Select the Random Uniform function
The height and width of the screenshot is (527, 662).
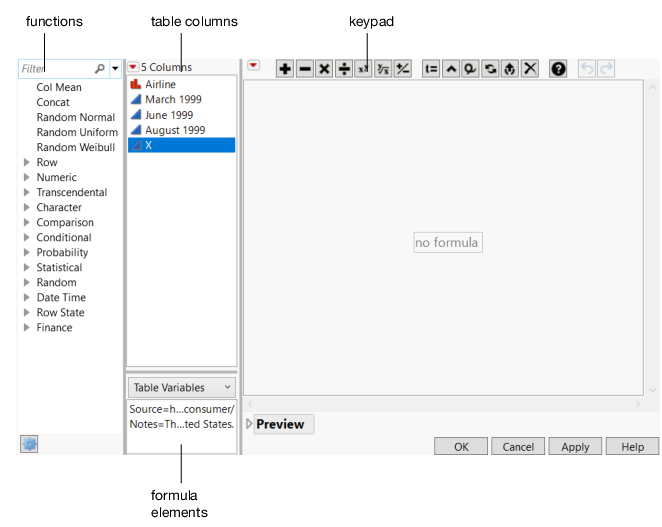(x=77, y=132)
